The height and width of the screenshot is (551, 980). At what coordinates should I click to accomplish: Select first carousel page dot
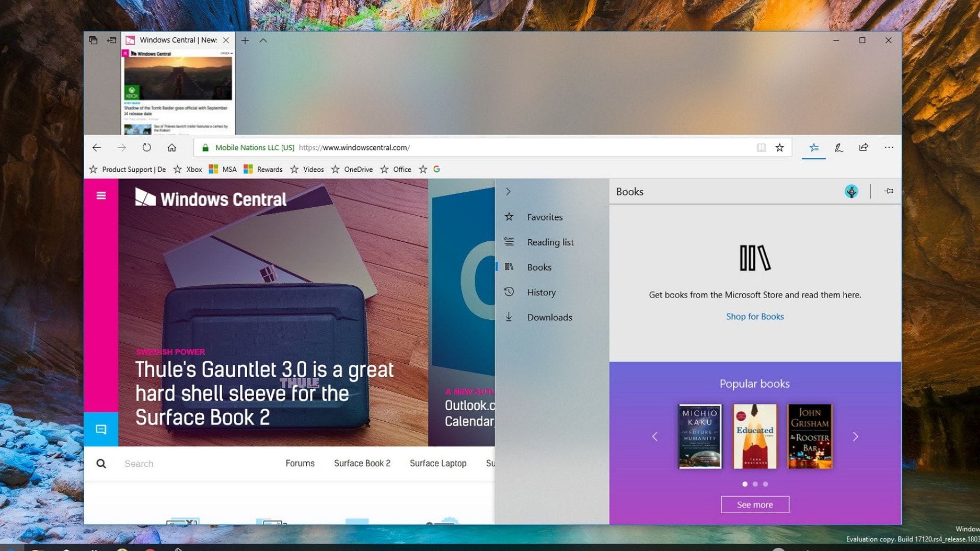pos(745,484)
